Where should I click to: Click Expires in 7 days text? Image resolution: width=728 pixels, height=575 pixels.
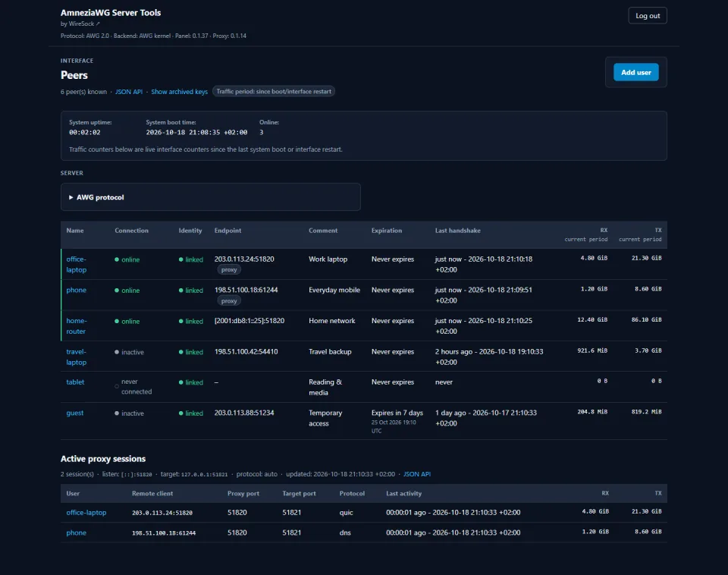tap(397, 413)
